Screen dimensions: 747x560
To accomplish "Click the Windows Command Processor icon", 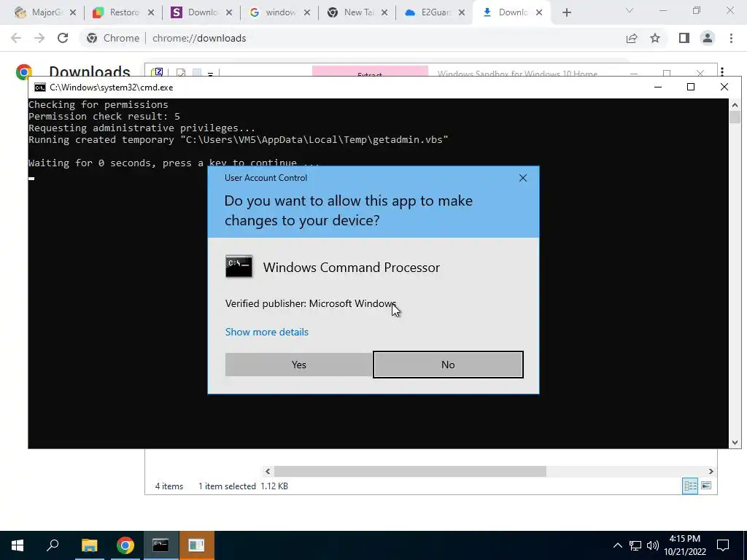I will [239, 267].
